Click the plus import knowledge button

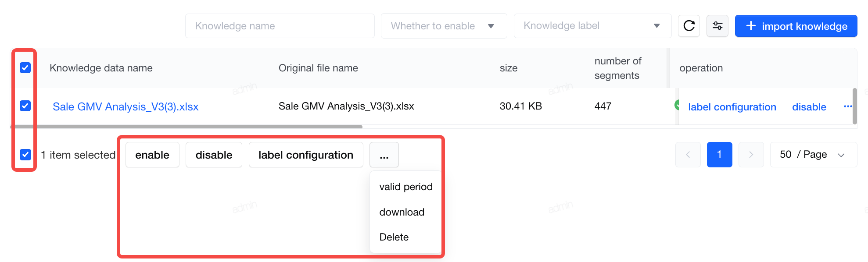click(x=796, y=26)
